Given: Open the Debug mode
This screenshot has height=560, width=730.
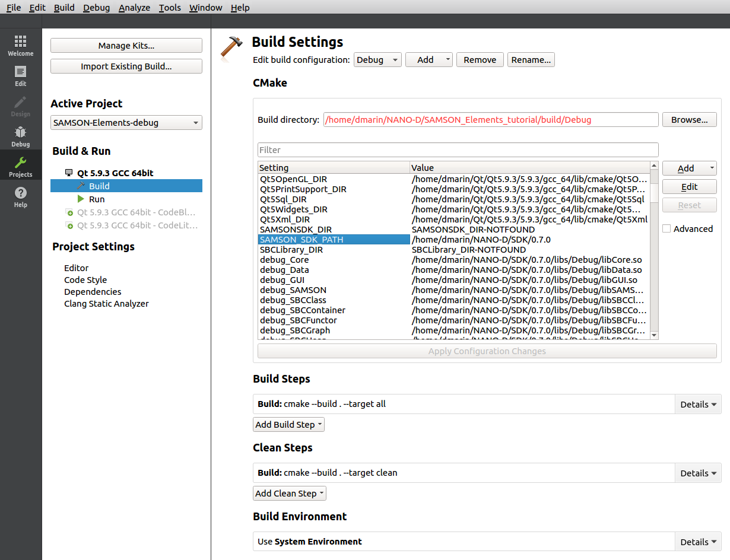Looking at the screenshot, I should [x=20, y=136].
